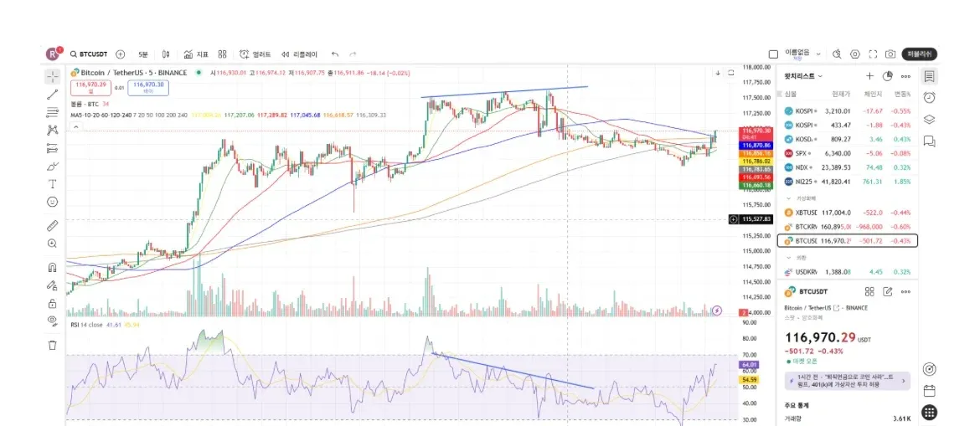Select the Text tool in left toolbar
The height and width of the screenshot is (426, 980).
pos(53,184)
